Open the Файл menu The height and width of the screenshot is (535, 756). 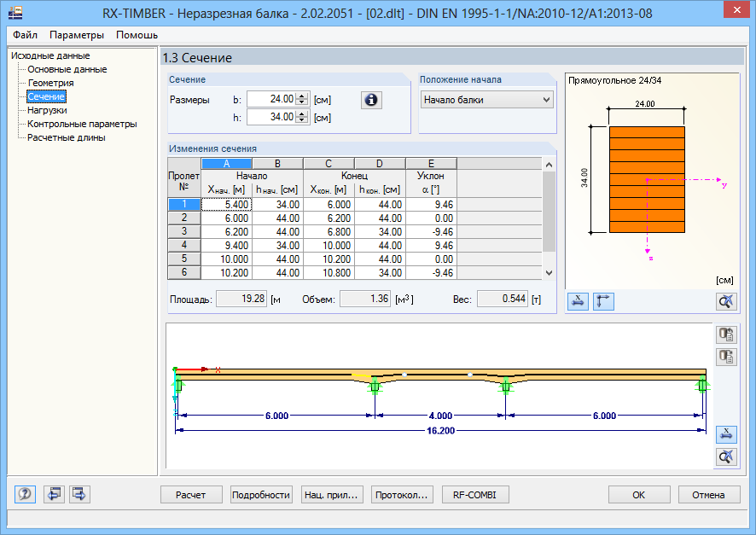25,35
